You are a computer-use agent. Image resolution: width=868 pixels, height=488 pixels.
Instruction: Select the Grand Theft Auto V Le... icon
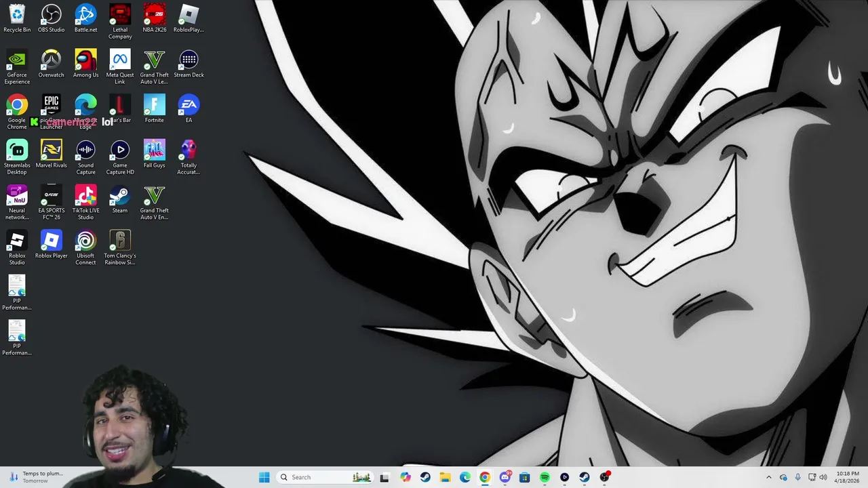click(x=154, y=67)
